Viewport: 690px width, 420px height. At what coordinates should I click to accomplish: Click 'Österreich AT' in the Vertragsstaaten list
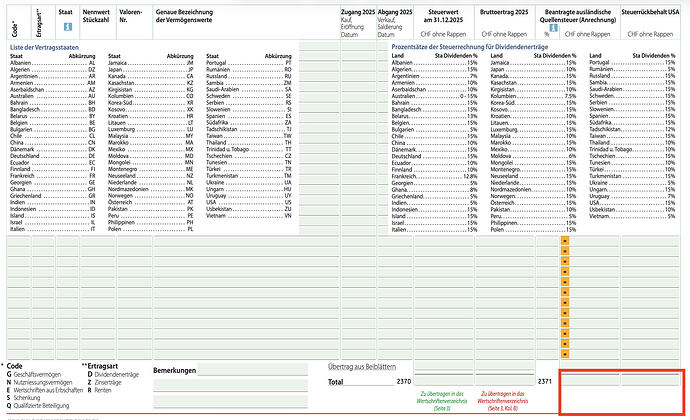point(150,202)
